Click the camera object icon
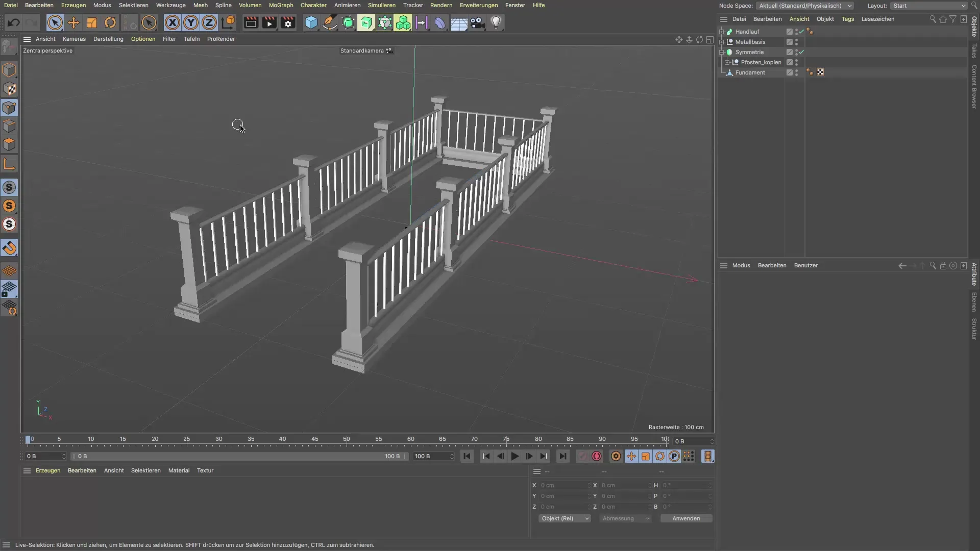980x551 pixels. coord(477,22)
